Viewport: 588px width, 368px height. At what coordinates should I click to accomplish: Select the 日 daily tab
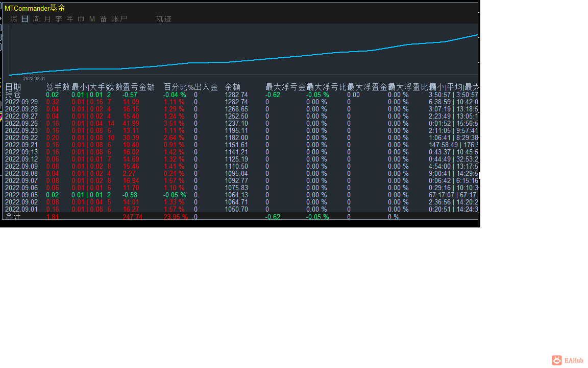pyautogui.click(x=24, y=19)
